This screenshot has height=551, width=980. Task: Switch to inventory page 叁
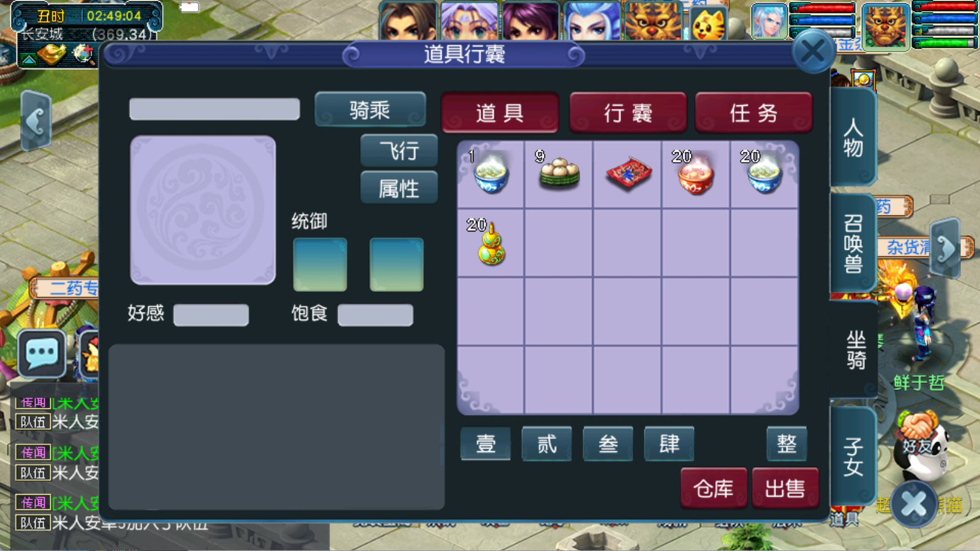coord(608,443)
